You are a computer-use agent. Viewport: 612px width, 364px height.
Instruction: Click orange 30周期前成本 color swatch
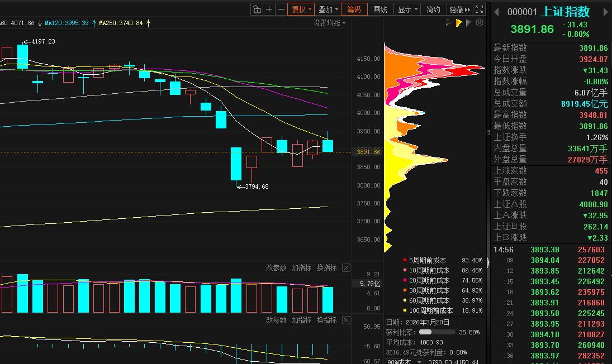405,290
